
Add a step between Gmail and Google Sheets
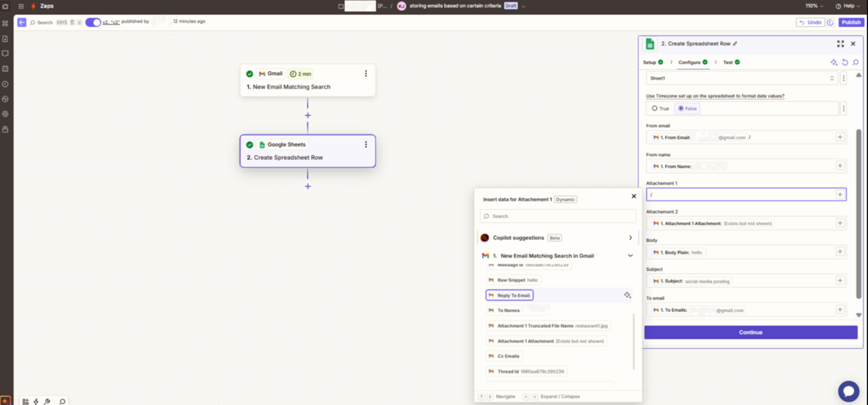pos(307,115)
